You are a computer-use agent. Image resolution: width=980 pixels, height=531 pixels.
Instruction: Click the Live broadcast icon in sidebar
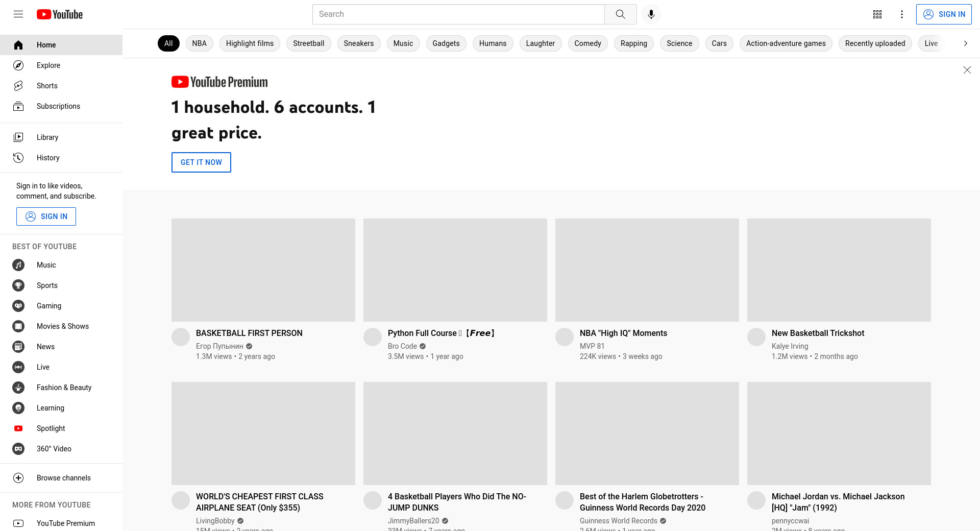[x=18, y=367]
